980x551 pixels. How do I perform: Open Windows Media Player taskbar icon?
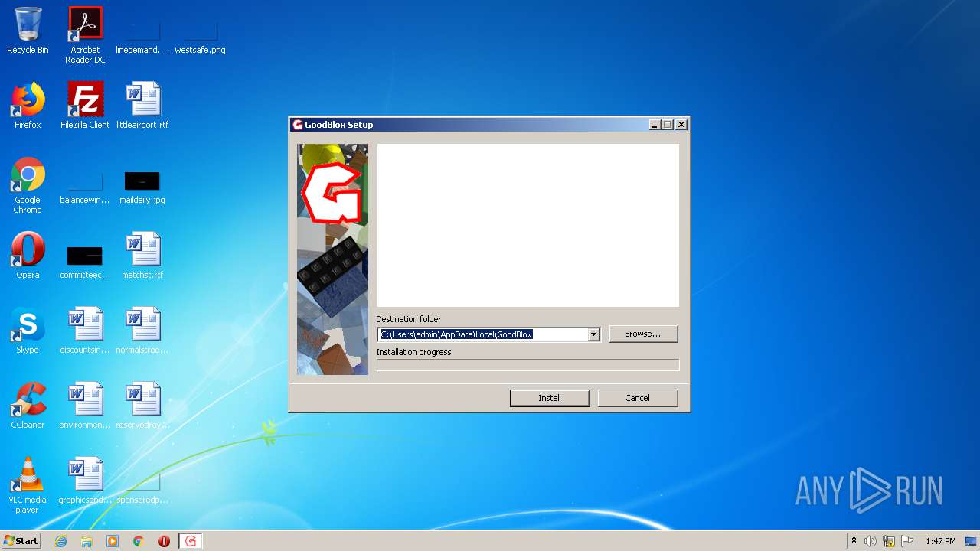(113, 541)
